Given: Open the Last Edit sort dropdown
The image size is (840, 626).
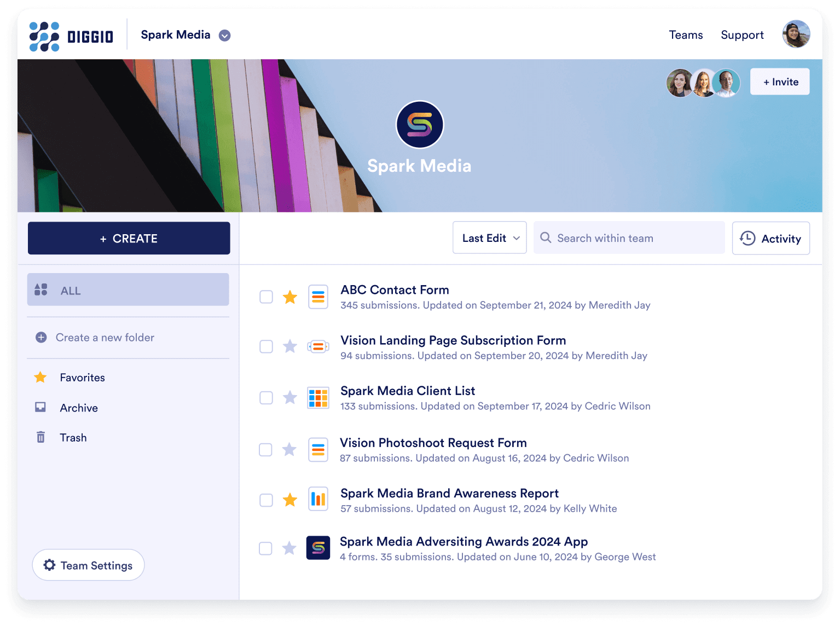Looking at the screenshot, I should [x=489, y=238].
